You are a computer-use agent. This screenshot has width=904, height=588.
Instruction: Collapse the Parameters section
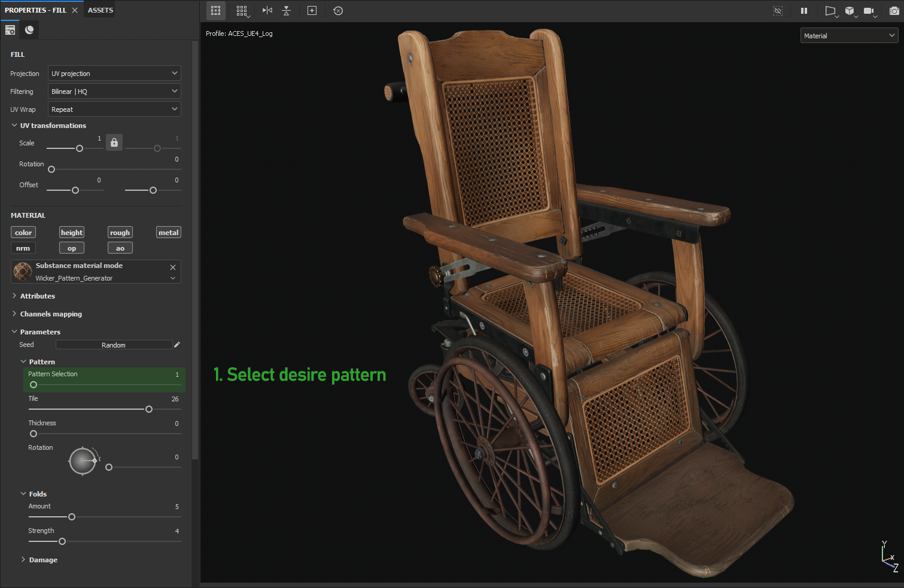14,332
